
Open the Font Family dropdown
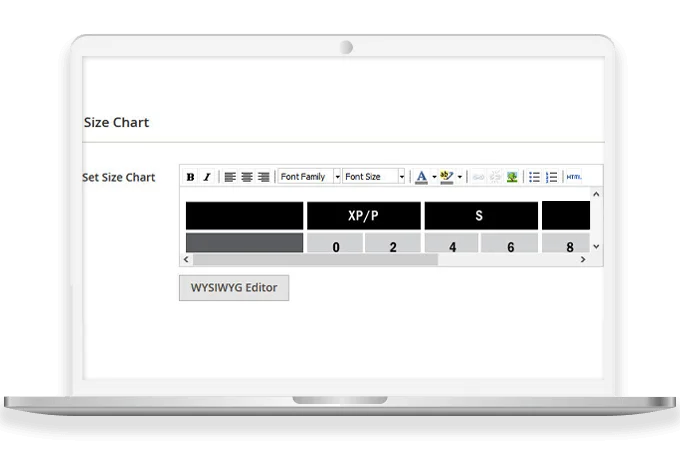[x=309, y=176]
